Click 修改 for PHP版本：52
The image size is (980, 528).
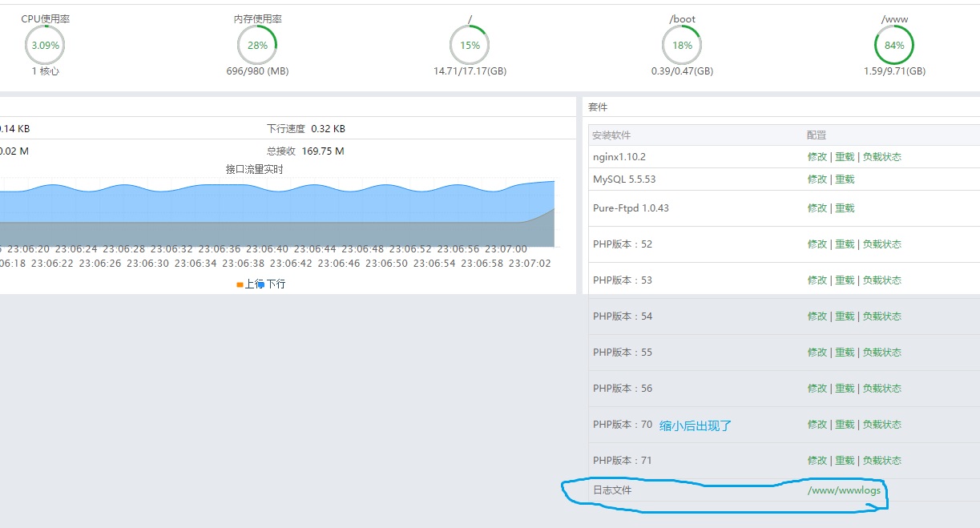coord(817,244)
